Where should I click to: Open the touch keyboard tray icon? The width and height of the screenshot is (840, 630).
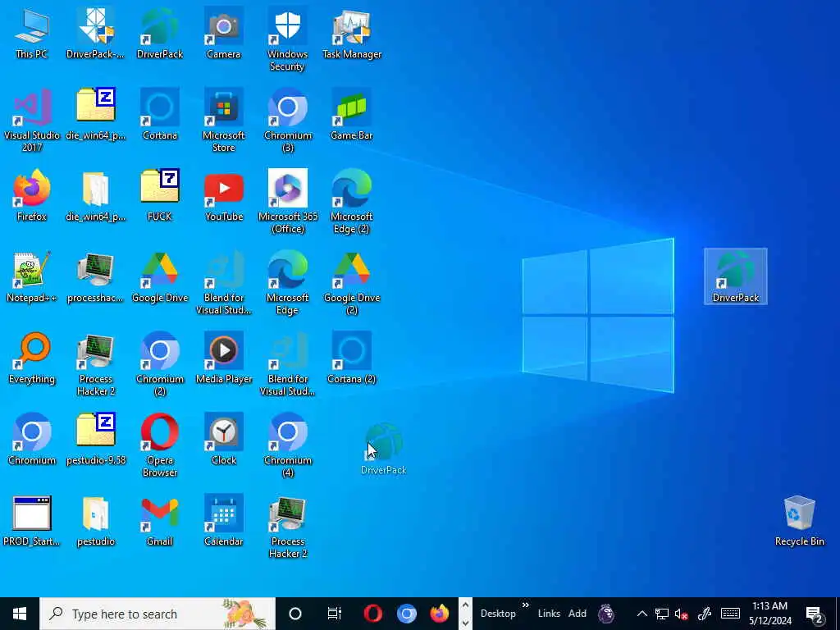click(730, 614)
